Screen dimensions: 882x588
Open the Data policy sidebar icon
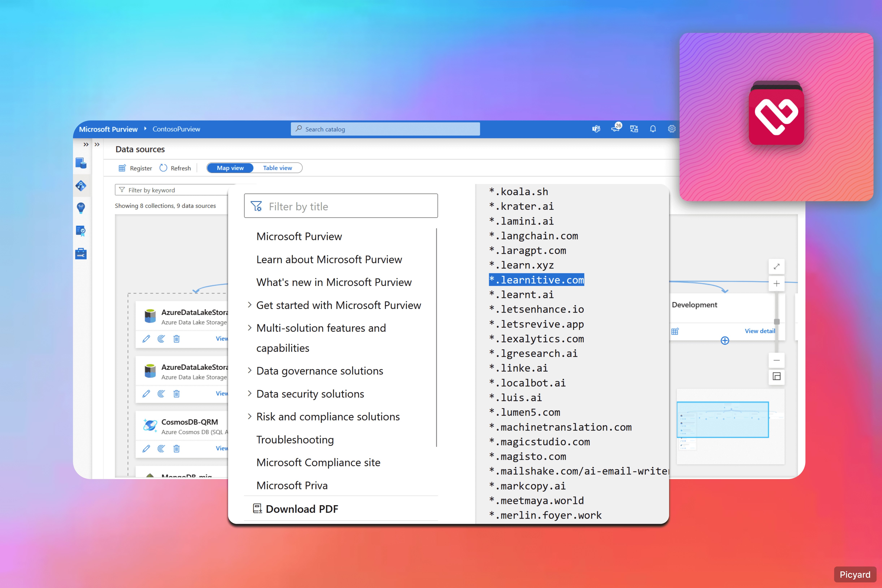pyautogui.click(x=81, y=231)
